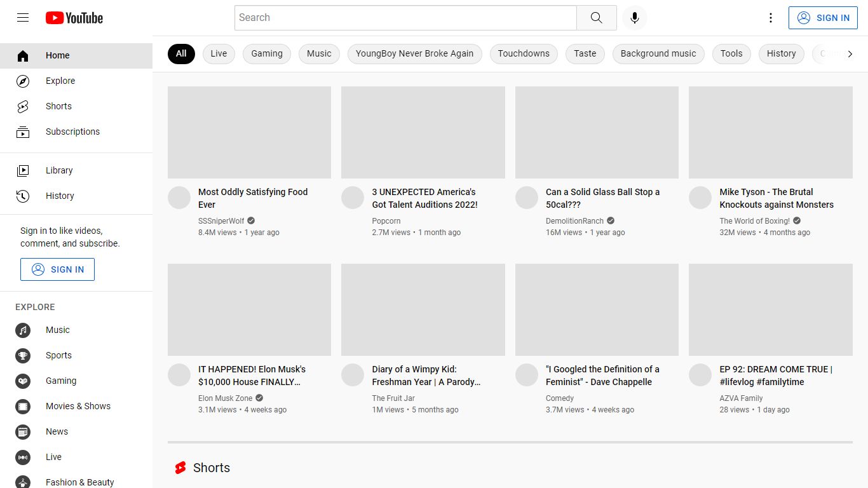Open Elon Musk's $10,000 House thumbnail

249,309
